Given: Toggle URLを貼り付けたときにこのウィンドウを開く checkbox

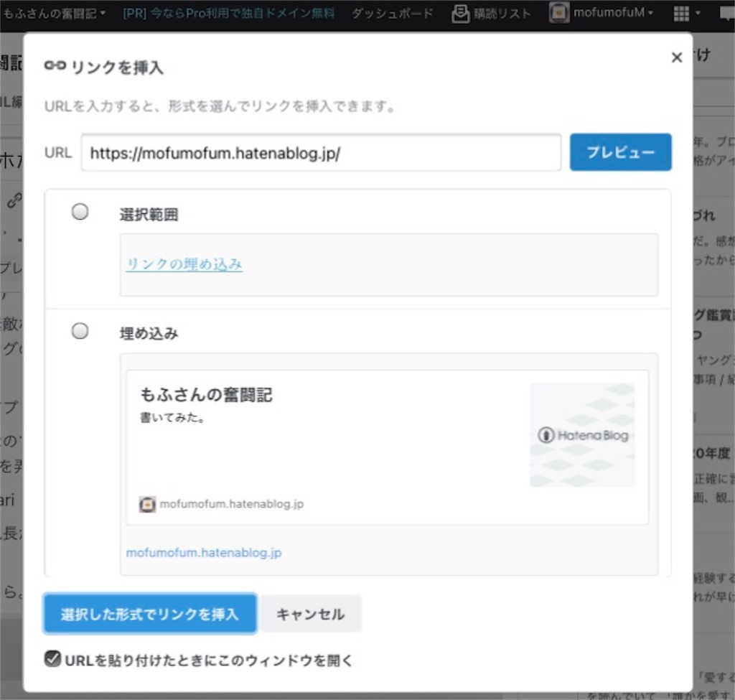Looking at the screenshot, I should (52, 659).
